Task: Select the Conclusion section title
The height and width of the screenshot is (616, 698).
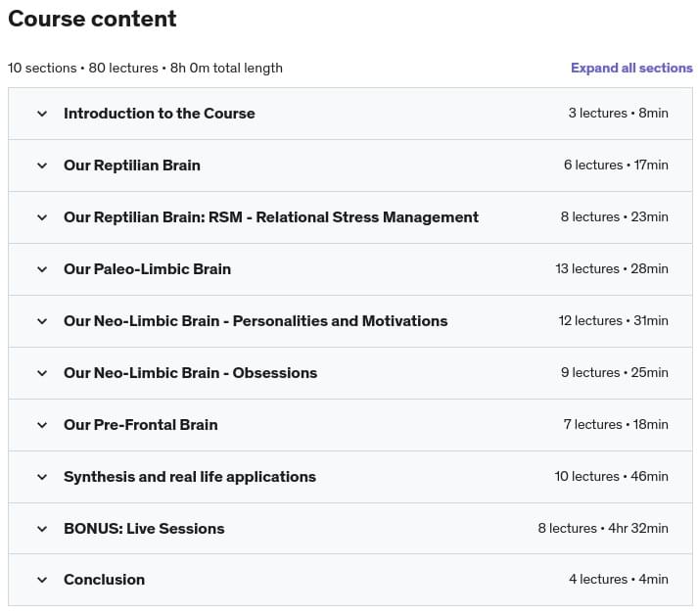Action: [x=104, y=580]
